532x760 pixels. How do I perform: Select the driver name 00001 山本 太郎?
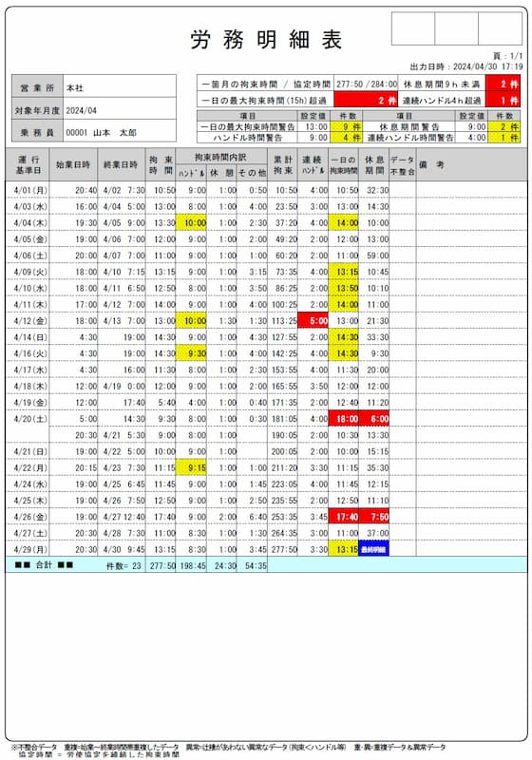coord(102,132)
